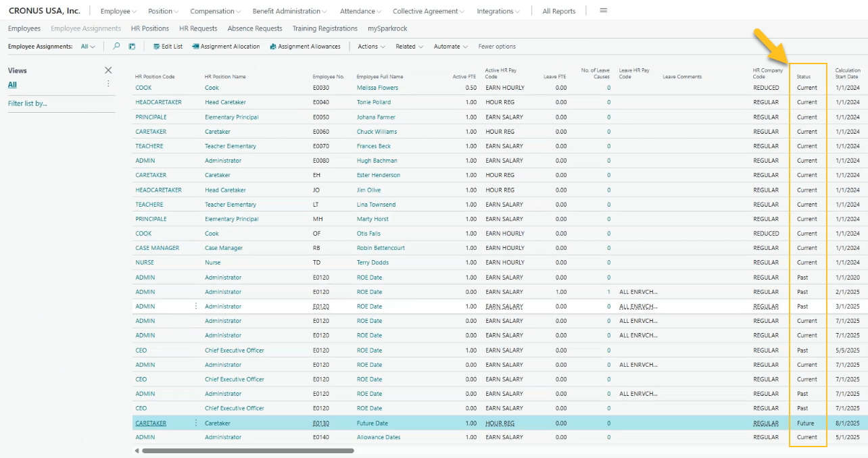Open the Edit List tool
The height and width of the screenshot is (458, 868).
point(168,46)
